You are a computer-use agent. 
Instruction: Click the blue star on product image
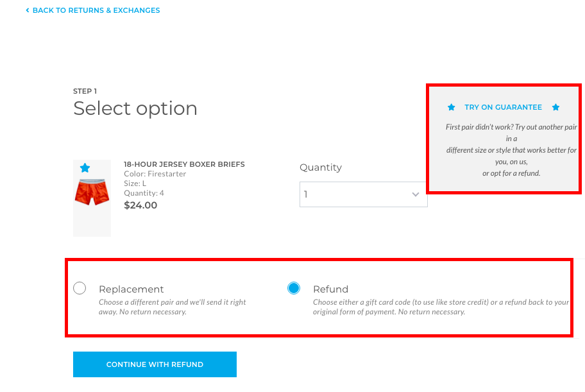tap(85, 168)
